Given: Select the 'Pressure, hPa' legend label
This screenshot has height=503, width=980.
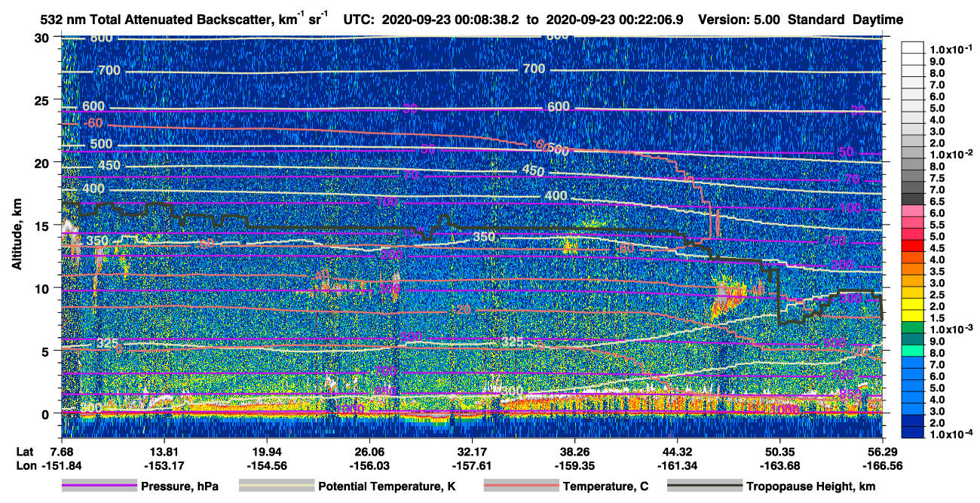Looking at the screenshot, I should pos(180,487).
